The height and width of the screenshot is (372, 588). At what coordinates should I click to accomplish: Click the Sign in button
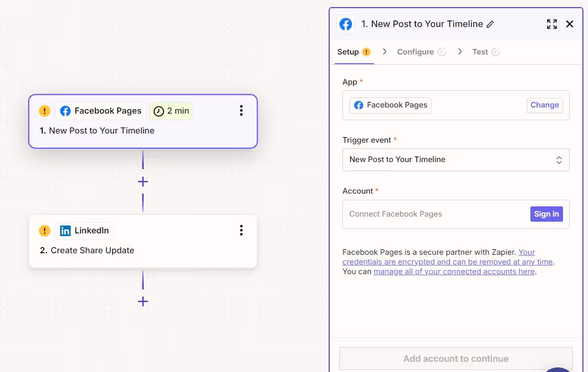[x=546, y=214]
